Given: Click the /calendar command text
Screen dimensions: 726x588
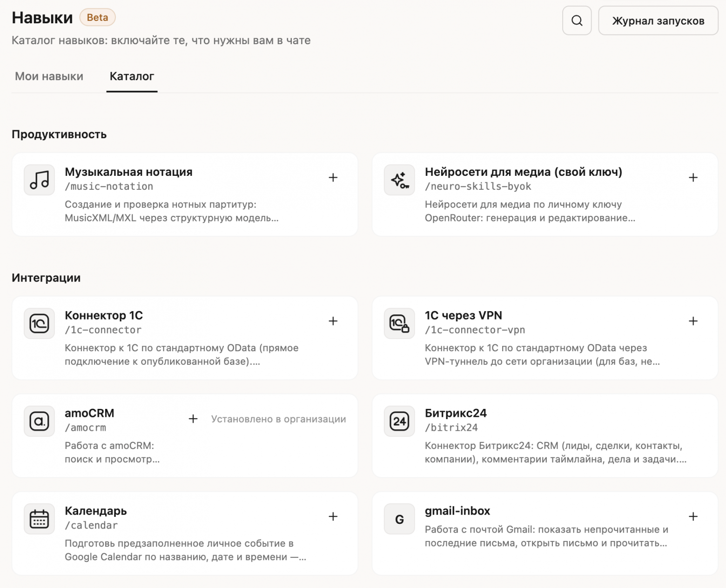Looking at the screenshot, I should (91, 526).
